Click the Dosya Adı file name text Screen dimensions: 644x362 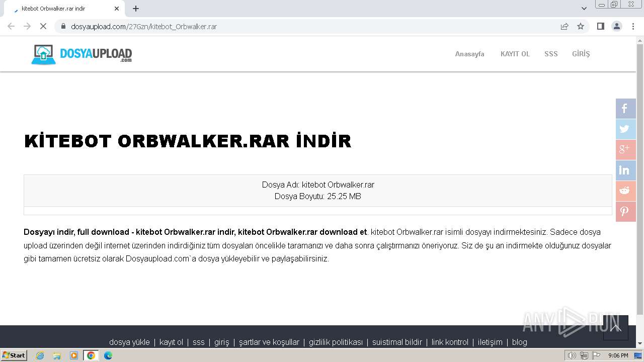[x=318, y=185]
